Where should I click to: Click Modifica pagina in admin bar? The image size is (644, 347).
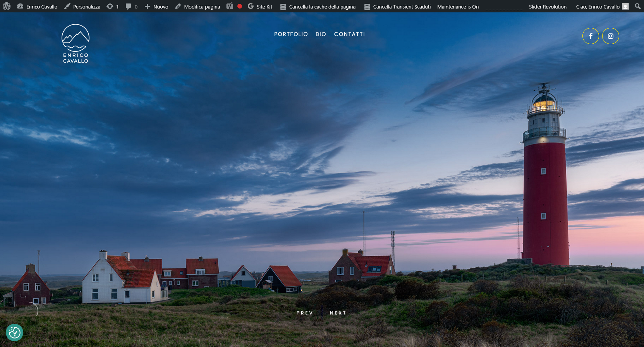[x=197, y=7]
